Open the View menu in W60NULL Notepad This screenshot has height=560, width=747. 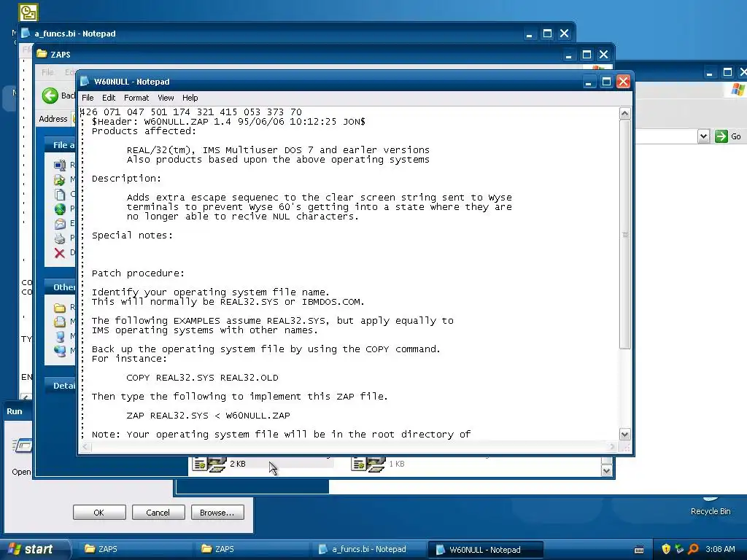pyautogui.click(x=166, y=98)
